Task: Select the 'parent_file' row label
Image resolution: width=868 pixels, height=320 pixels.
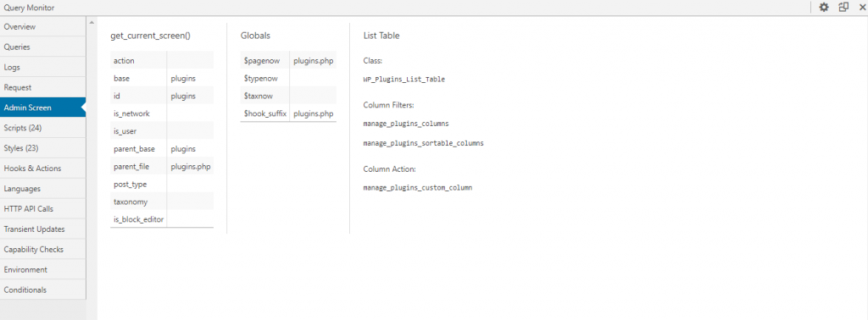Action: (x=131, y=167)
